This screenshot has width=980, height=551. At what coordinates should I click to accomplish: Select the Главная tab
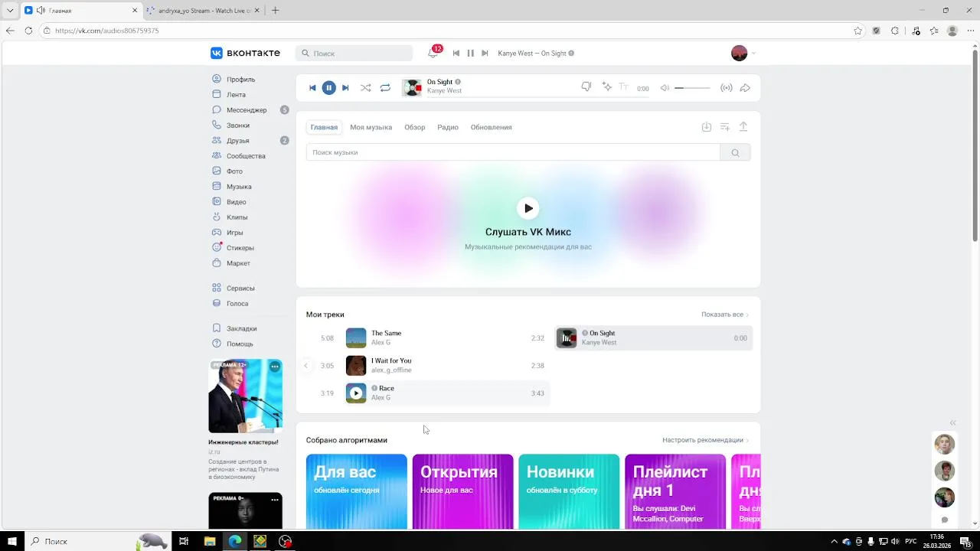click(x=324, y=128)
